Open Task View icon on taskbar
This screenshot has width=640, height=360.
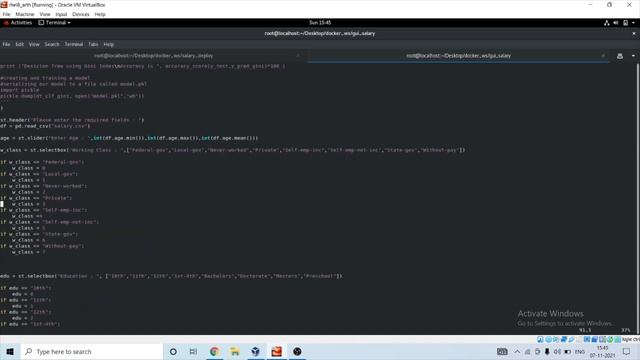click(193, 351)
